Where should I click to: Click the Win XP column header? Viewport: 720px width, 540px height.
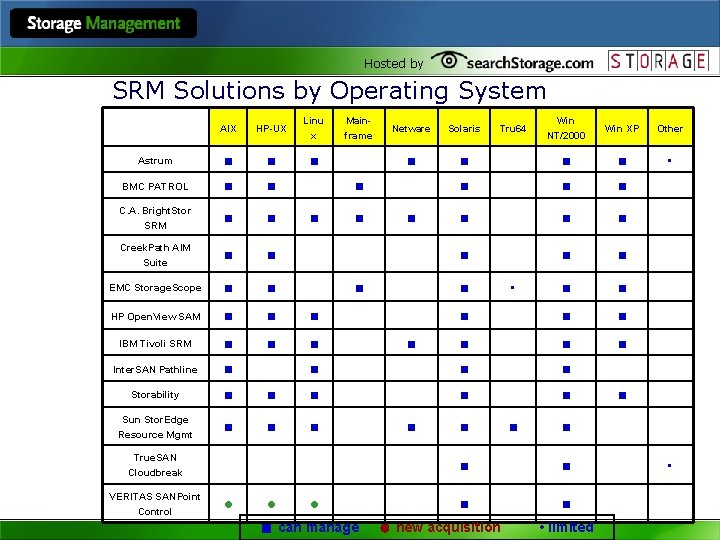click(x=622, y=128)
